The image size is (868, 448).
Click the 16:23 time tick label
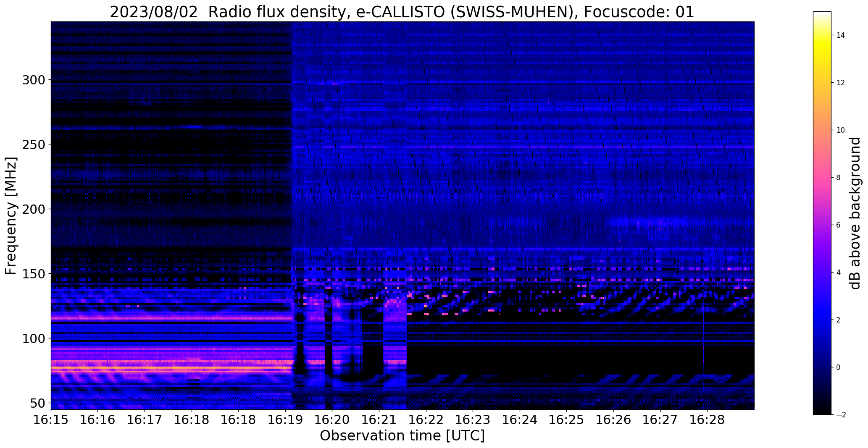(473, 420)
